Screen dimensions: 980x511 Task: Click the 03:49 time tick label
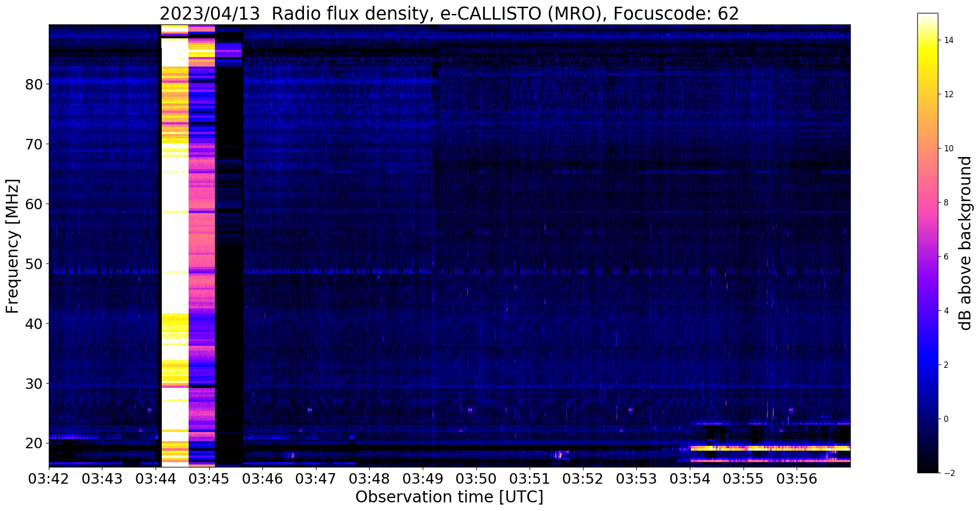(423, 478)
